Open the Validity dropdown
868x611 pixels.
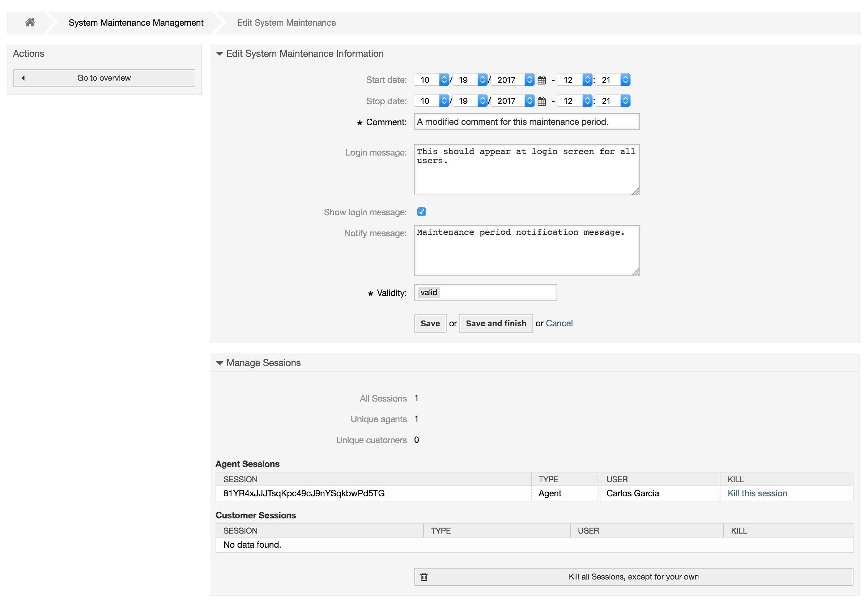pyautogui.click(x=485, y=292)
